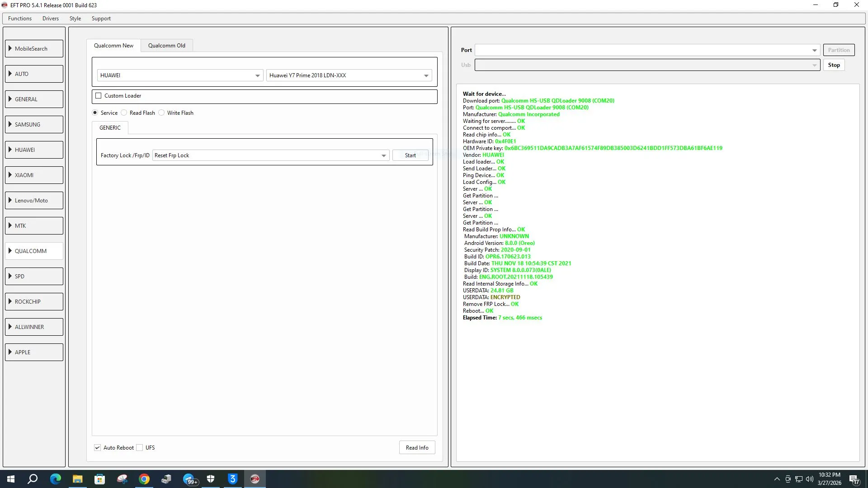Image resolution: width=868 pixels, height=488 pixels.
Task: Click the Read Info button
Action: click(x=417, y=448)
